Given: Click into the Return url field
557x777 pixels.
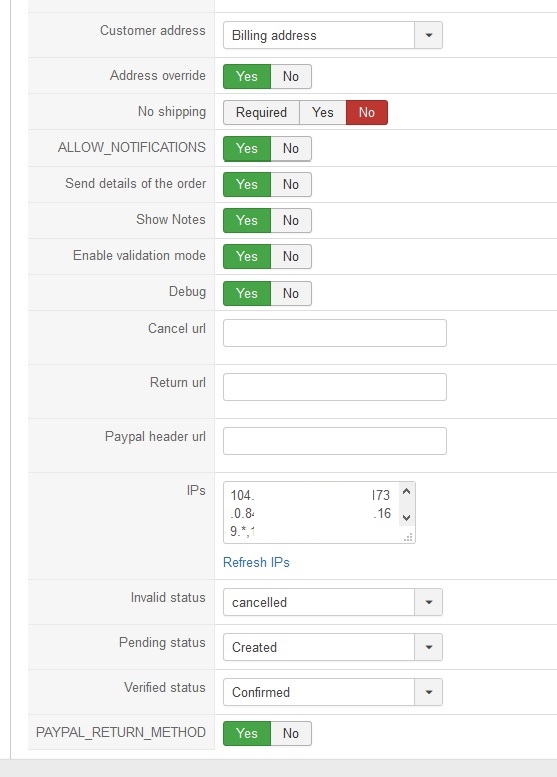Looking at the screenshot, I should click(335, 387).
